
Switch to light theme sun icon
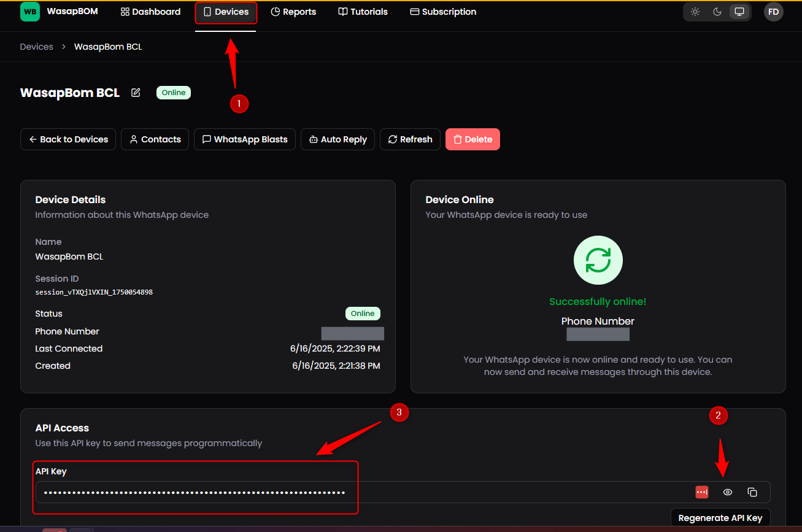click(x=695, y=12)
